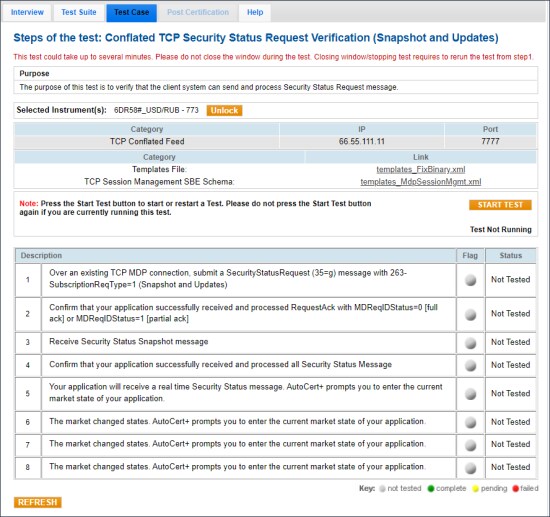The height and width of the screenshot is (517, 550).
Task: Click the flag indicator for step 3
Action: pyautogui.click(x=470, y=343)
